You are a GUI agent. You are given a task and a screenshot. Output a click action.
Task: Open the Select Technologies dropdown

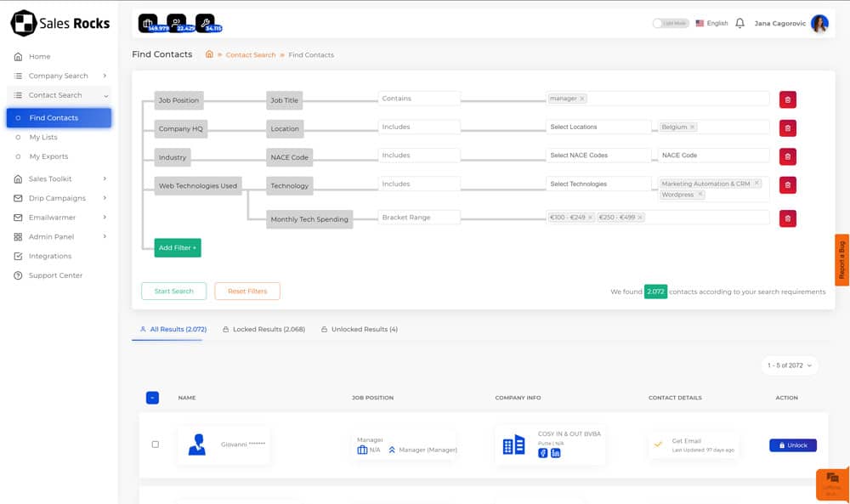(x=598, y=184)
